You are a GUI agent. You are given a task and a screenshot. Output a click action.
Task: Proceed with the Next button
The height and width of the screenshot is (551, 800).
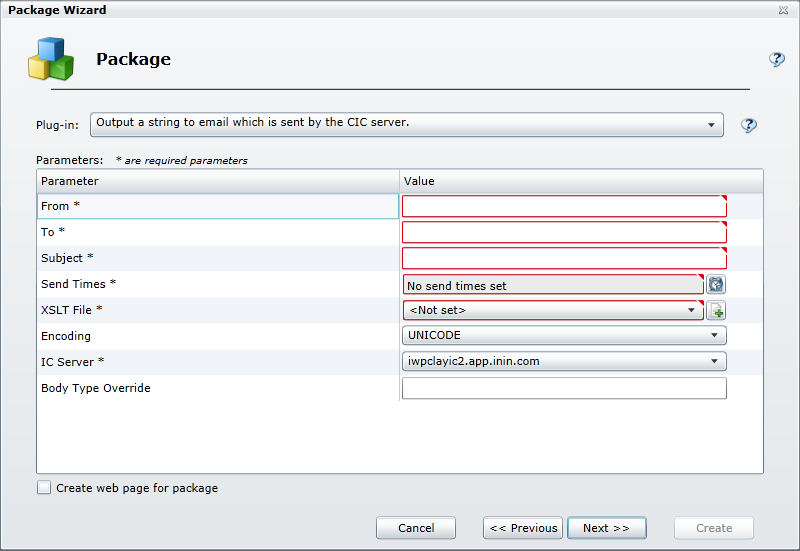click(x=606, y=528)
